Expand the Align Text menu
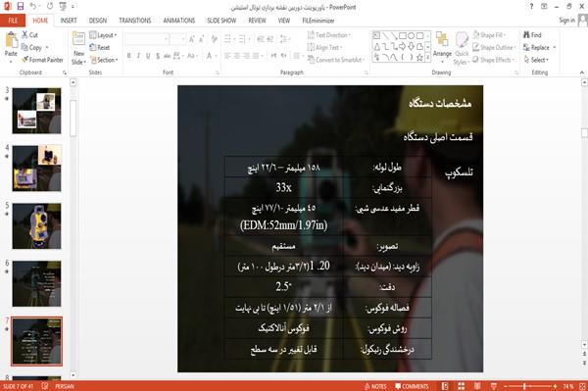 coord(324,47)
